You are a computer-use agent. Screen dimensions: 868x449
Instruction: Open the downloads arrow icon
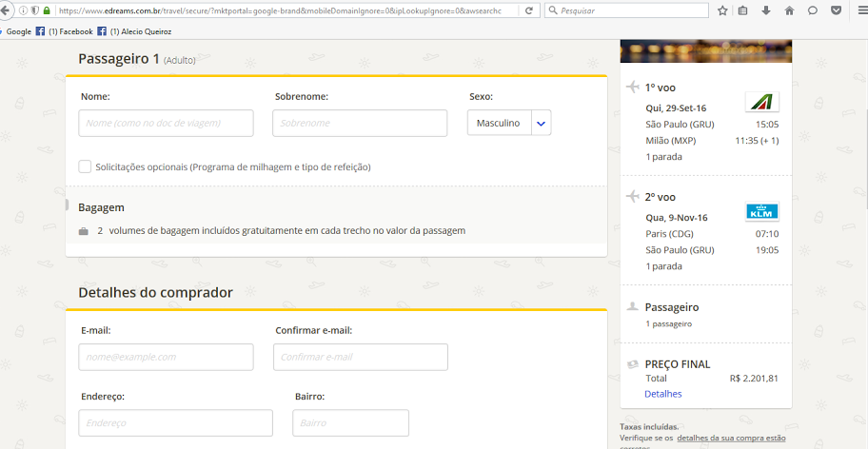tap(766, 10)
